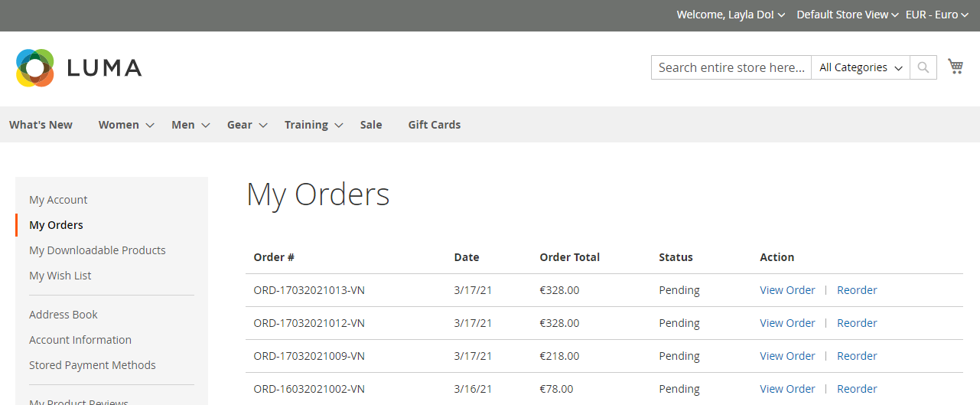The height and width of the screenshot is (405, 980).
Task: Go to the Sale page
Action: [371, 125]
